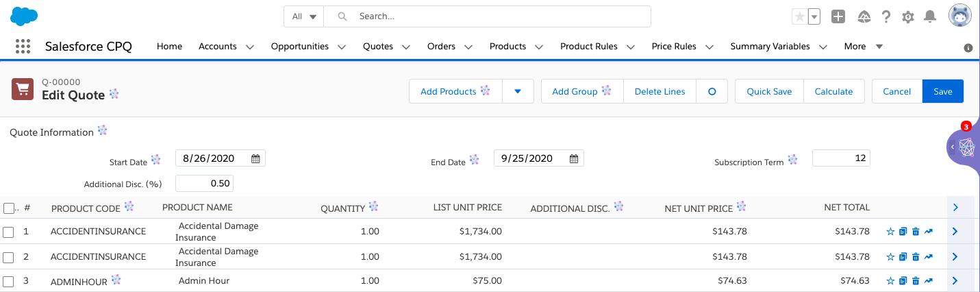
Task: Clone line 1 using copy icon
Action: click(903, 232)
